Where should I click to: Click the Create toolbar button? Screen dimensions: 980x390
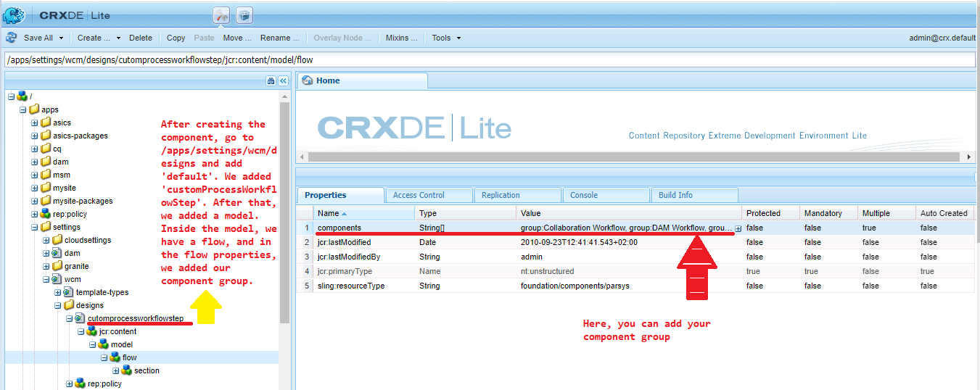coord(94,38)
